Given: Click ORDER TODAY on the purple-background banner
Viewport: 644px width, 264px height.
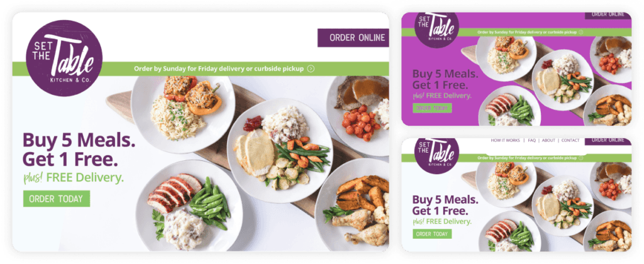Looking at the screenshot, I should (x=432, y=108).
